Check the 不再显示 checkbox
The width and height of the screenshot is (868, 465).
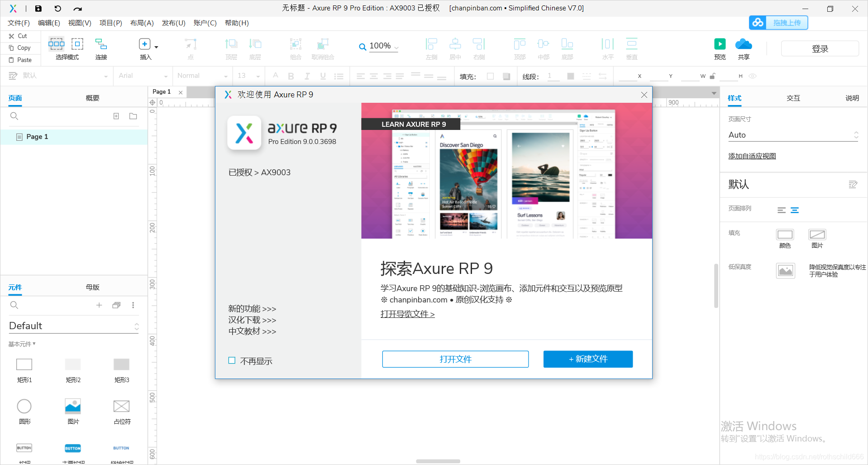click(232, 360)
